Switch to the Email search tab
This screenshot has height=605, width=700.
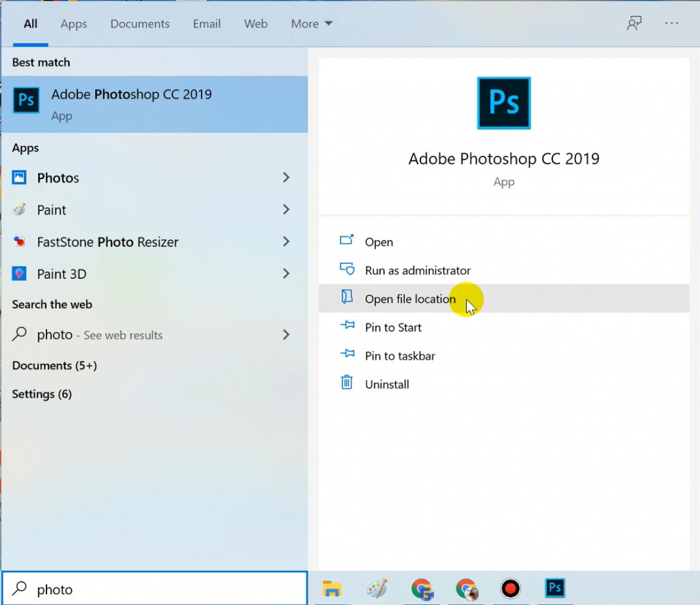point(206,23)
